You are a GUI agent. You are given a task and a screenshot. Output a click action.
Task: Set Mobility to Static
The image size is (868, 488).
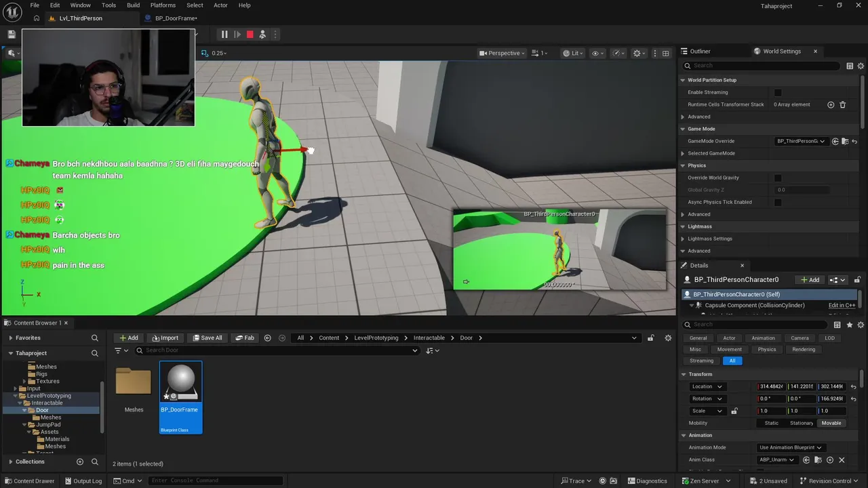click(772, 423)
